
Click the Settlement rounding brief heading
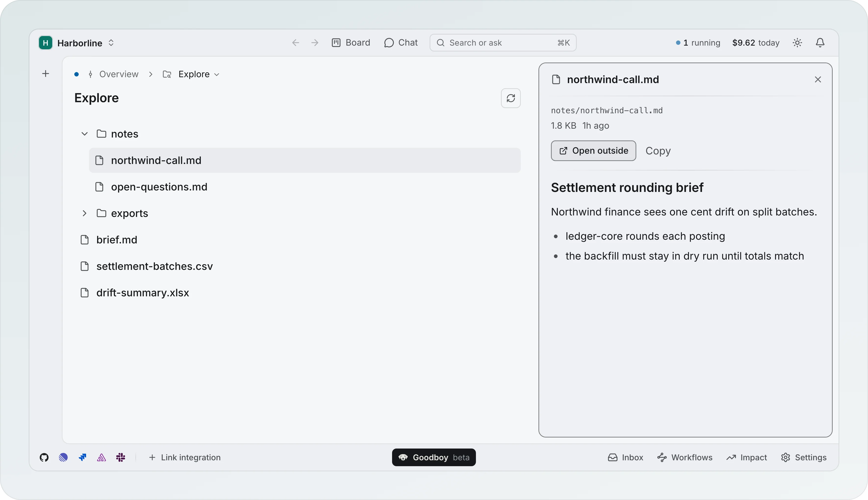pos(627,187)
